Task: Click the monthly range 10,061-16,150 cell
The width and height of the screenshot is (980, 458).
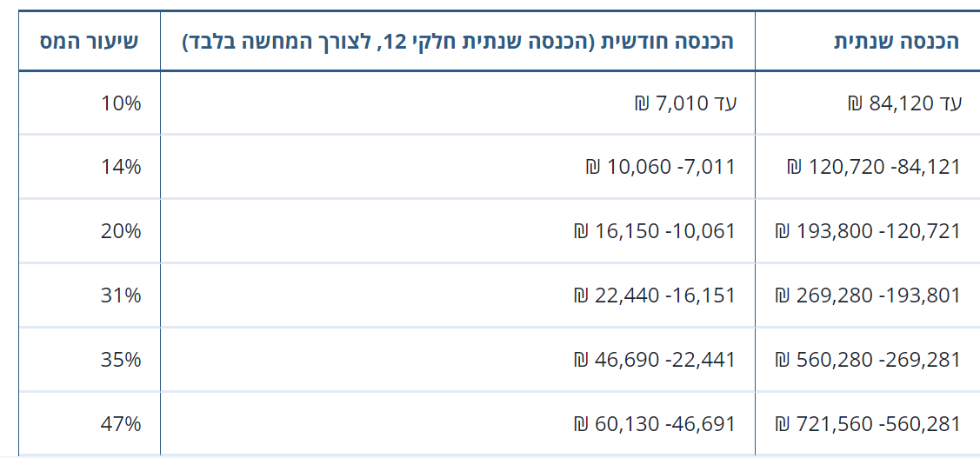Action: tap(655, 231)
